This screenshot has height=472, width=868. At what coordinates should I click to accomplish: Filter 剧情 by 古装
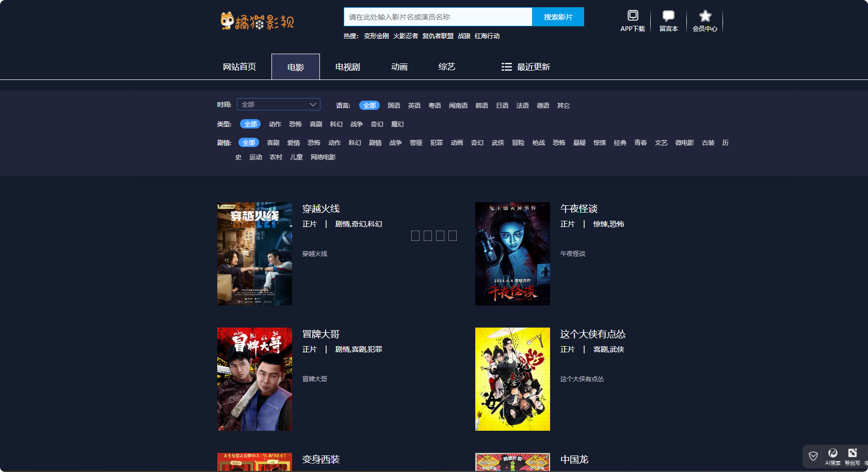click(708, 142)
